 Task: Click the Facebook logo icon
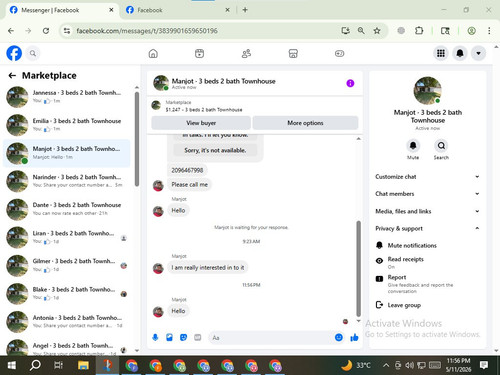coord(14,53)
